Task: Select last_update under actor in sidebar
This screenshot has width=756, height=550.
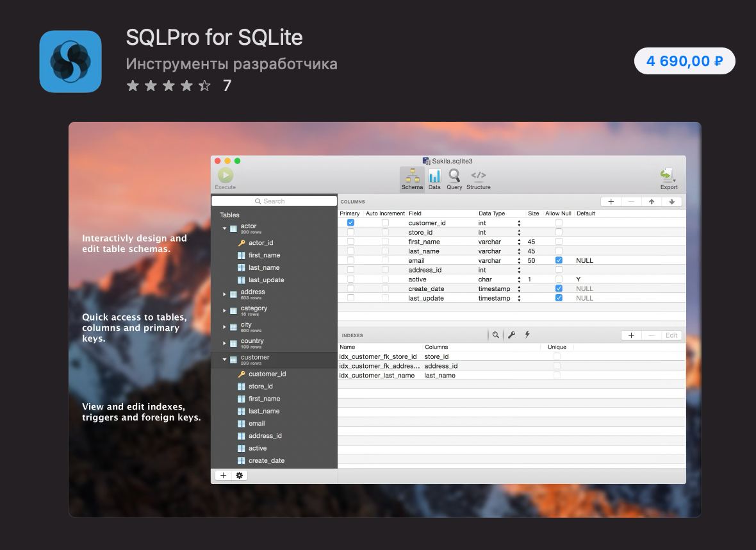Action: (266, 280)
